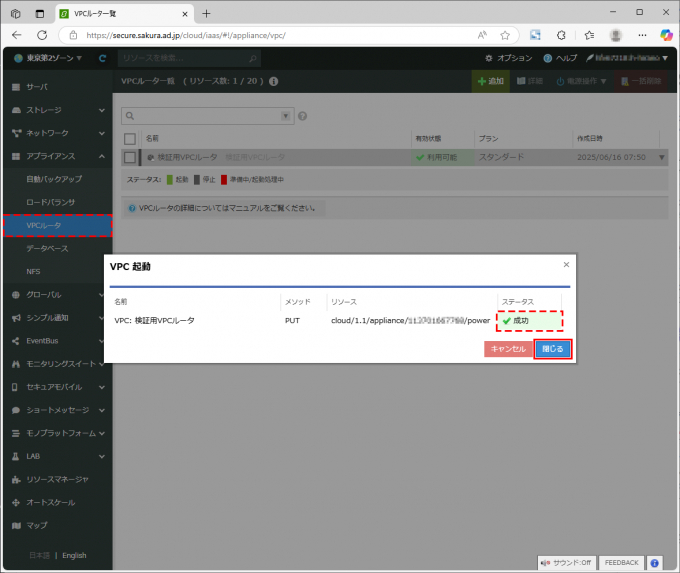This screenshot has width=680, height=573.
Task: Expand the シンプル通知 sidebar section
Action: [x=58, y=318]
